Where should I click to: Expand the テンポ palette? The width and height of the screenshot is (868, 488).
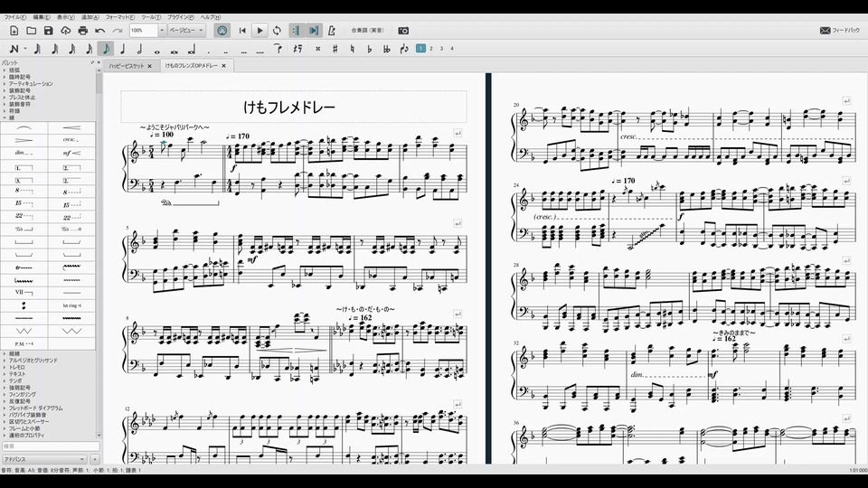pyautogui.click(x=15, y=381)
